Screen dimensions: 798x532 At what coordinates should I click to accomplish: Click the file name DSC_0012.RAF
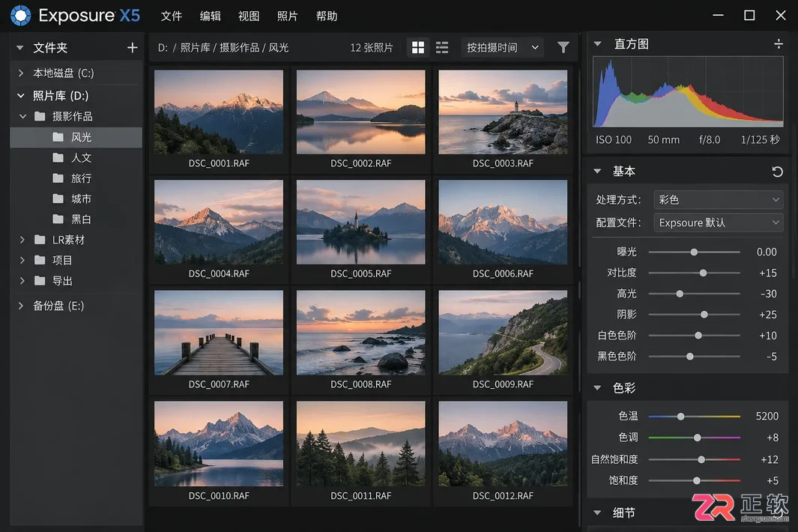(x=503, y=496)
